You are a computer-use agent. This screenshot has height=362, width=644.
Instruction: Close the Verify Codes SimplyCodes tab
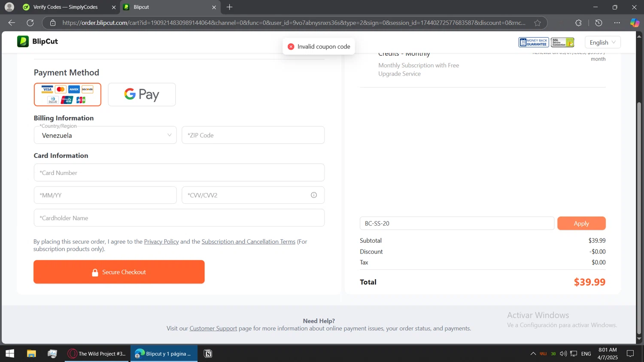pyautogui.click(x=114, y=7)
